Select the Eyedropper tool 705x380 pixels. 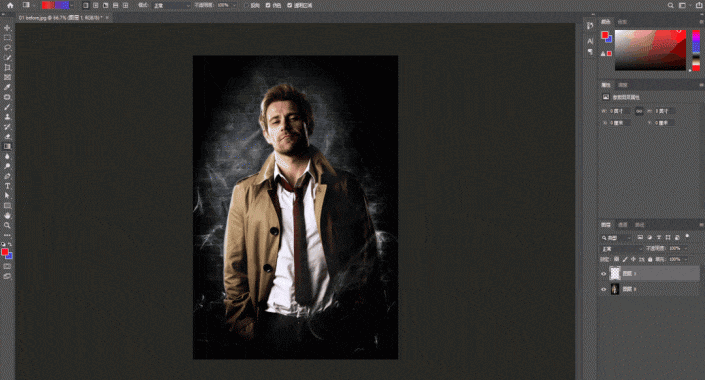pos(7,87)
